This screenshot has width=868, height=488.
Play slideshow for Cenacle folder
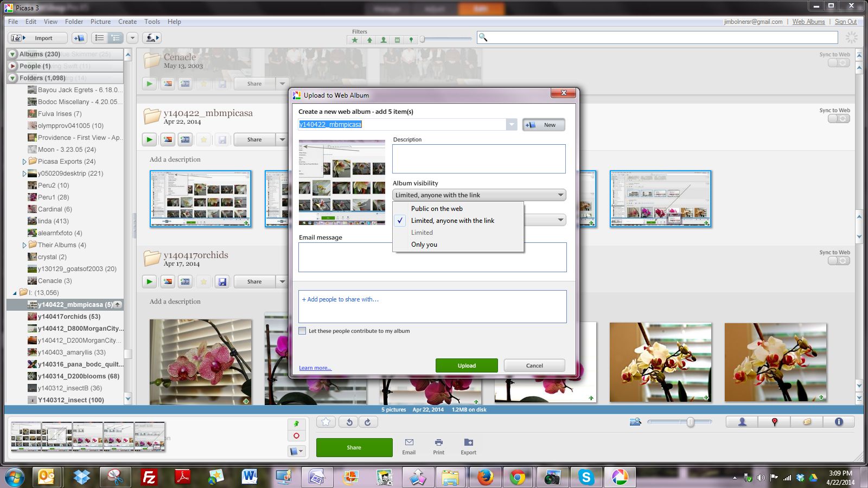coord(149,84)
